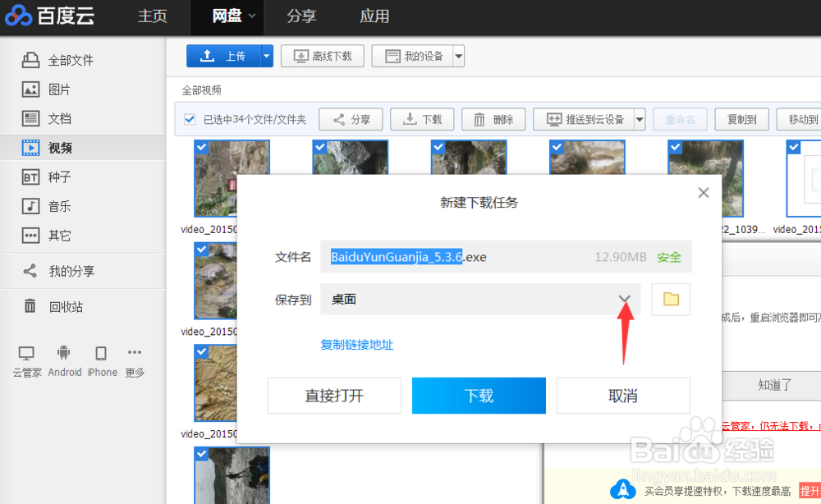
Task: Click the 全部视频 breadcrumb text
Action: point(202,90)
